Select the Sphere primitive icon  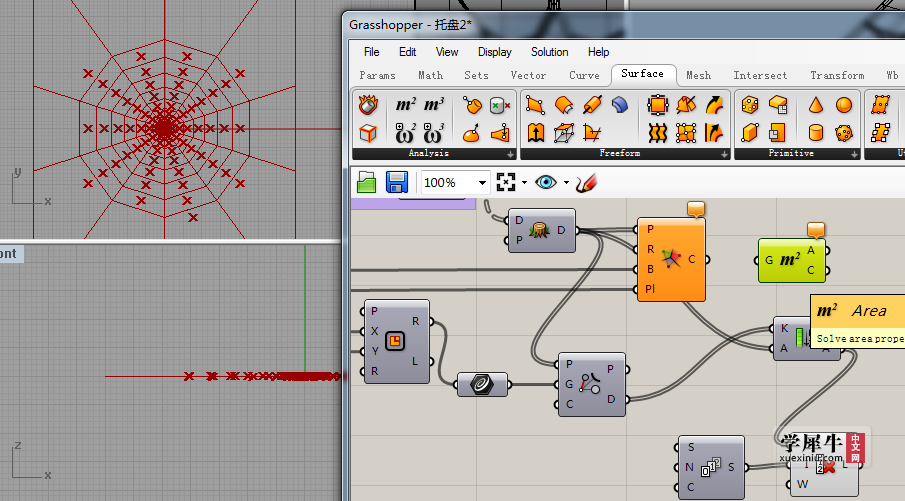click(x=844, y=105)
